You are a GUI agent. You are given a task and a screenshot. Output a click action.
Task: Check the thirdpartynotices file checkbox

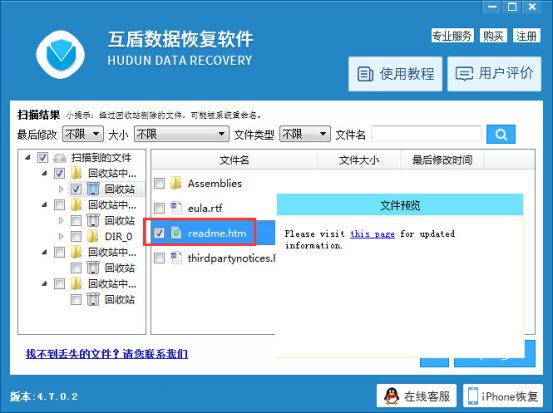(x=159, y=258)
